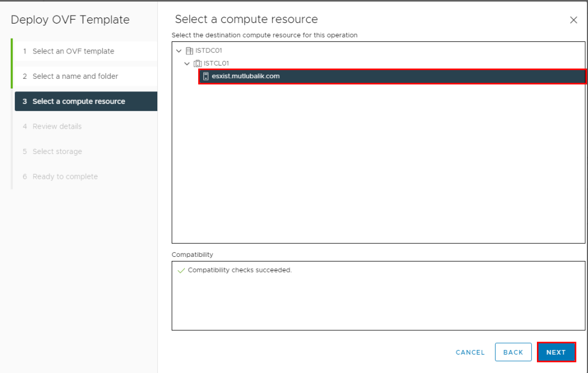Image resolution: width=588 pixels, height=373 pixels.
Task: Go to step 2 Select a name and folder
Action: tap(86, 76)
